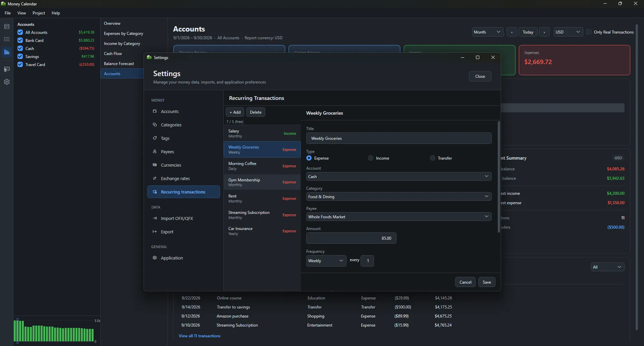Select the Morning Coffee recurring transaction
644x346 pixels.
point(262,166)
